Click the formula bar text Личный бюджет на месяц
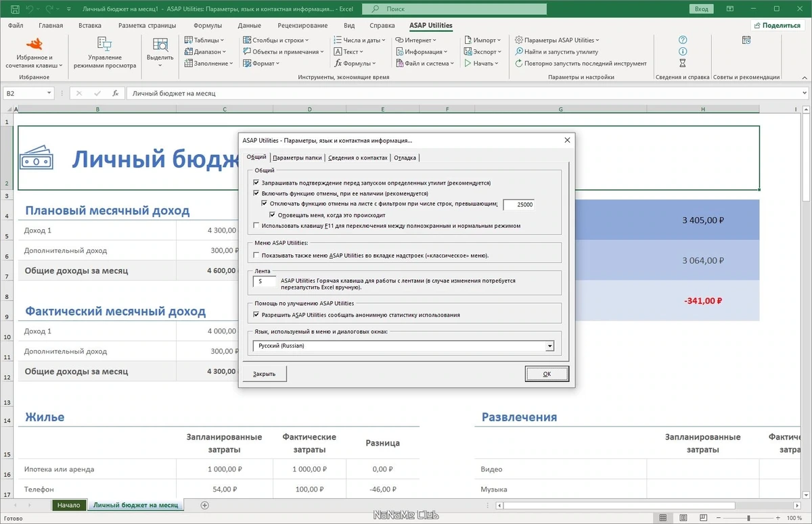Viewport: 812px width, 524px height. coord(174,93)
